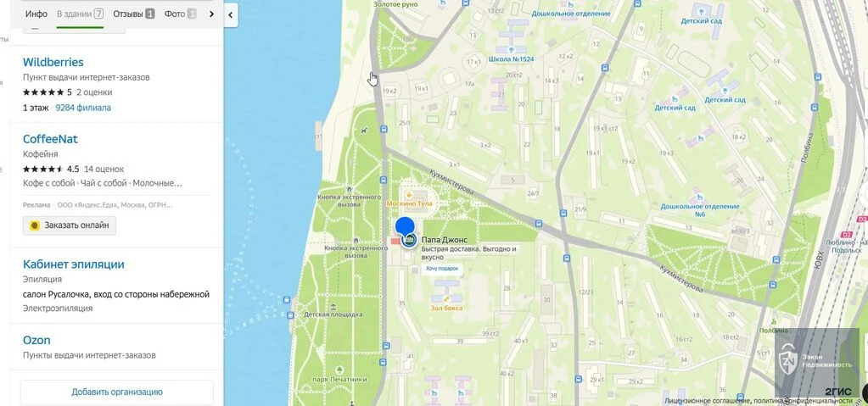Open the Фото tab
868x406 pixels.
(x=181, y=14)
